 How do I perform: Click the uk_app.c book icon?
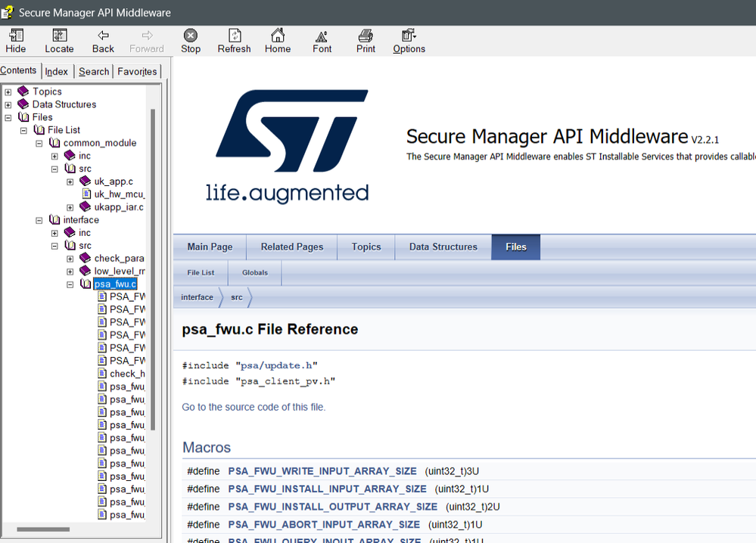(x=86, y=182)
